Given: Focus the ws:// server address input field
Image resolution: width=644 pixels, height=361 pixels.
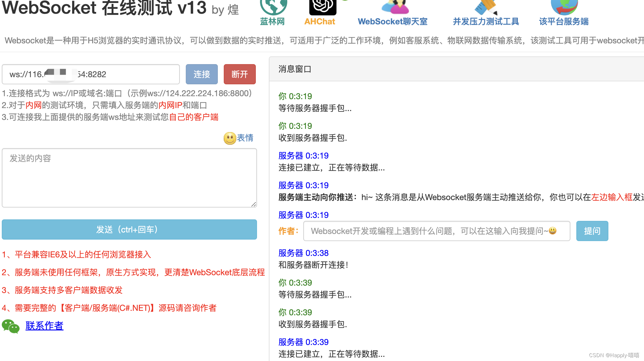Looking at the screenshot, I should [x=91, y=74].
